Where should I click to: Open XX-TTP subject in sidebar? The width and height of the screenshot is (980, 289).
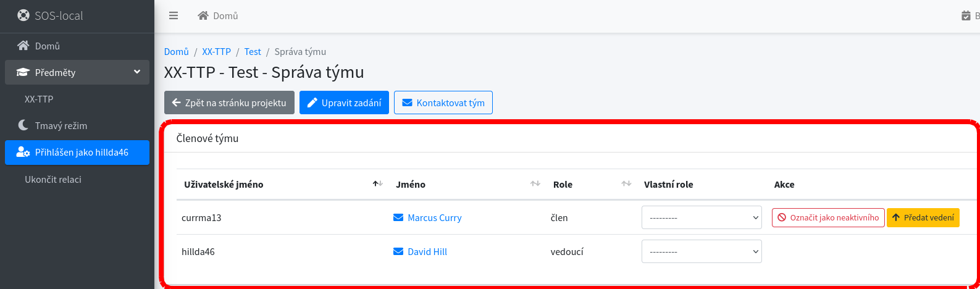tap(39, 99)
